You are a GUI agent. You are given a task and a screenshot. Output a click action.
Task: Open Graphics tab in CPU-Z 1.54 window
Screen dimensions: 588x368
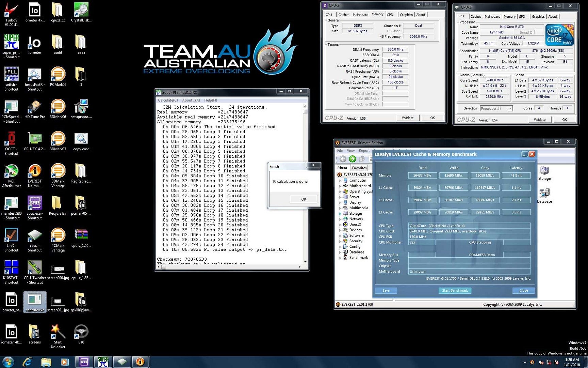(x=538, y=16)
